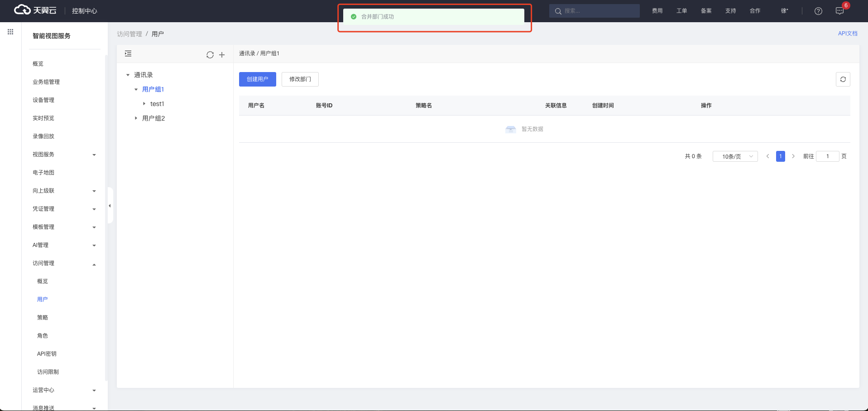Go to 设备管理 in sidebar
The image size is (868, 411).
(x=43, y=100)
